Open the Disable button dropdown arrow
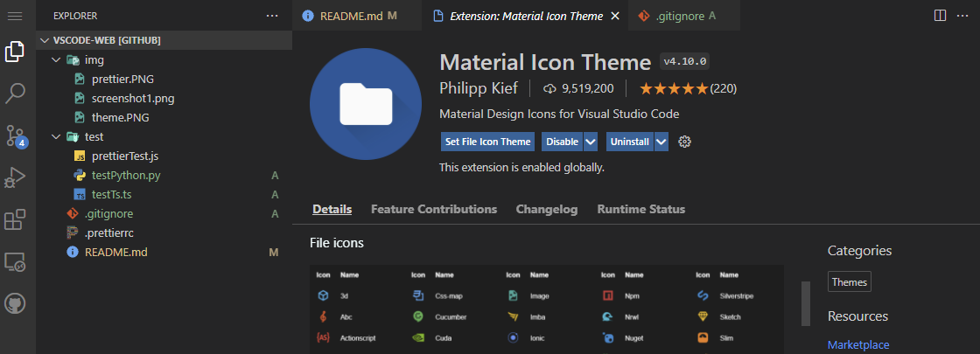 point(591,142)
